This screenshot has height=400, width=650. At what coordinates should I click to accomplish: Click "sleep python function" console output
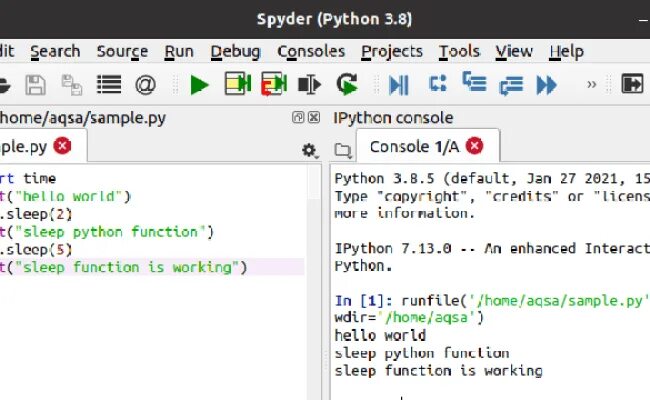[422, 353]
